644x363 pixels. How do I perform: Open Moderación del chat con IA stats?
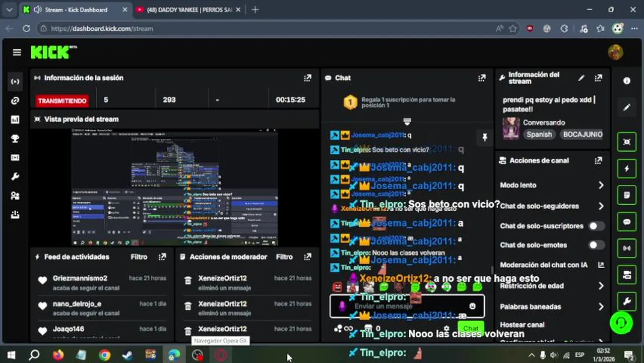tap(601, 265)
